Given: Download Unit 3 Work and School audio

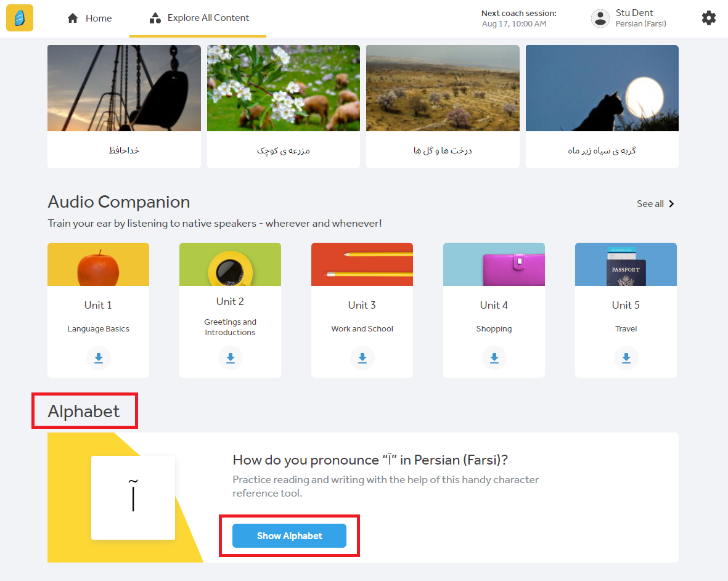Looking at the screenshot, I should (x=362, y=358).
